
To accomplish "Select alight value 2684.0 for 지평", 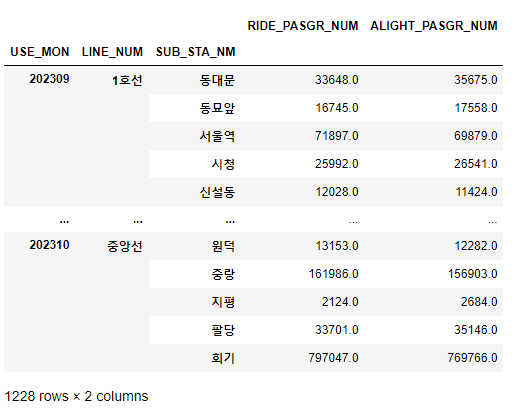I will [x=479, y=302].
